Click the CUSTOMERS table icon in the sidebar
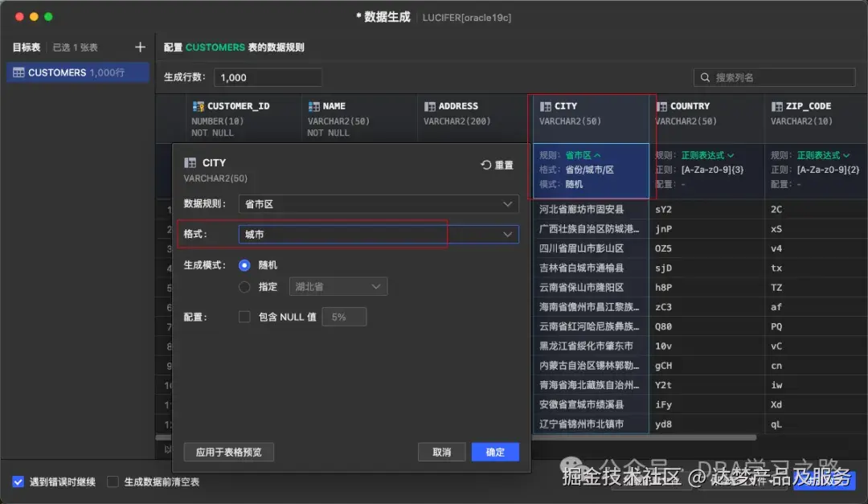This screenshot has width=868, height=504. pyautogui.click(x=18, y=72)
